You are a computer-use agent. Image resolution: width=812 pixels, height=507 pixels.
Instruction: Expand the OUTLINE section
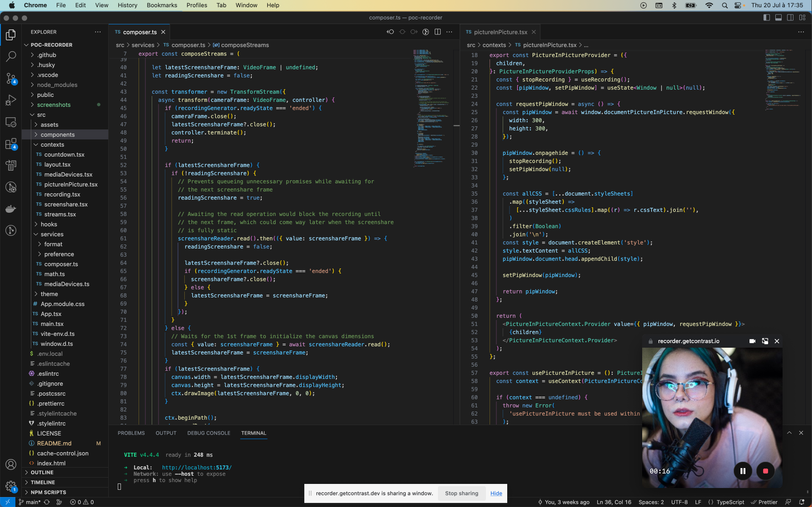click(x=65, y=472)
